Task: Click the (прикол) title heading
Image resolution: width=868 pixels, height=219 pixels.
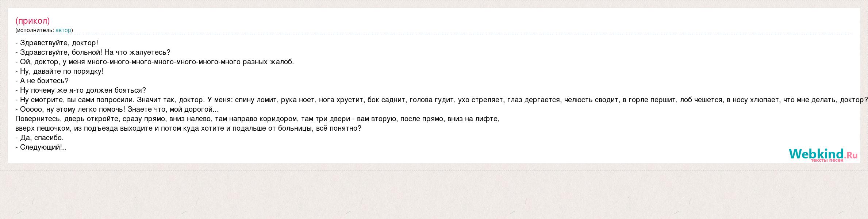Action: 32,21
